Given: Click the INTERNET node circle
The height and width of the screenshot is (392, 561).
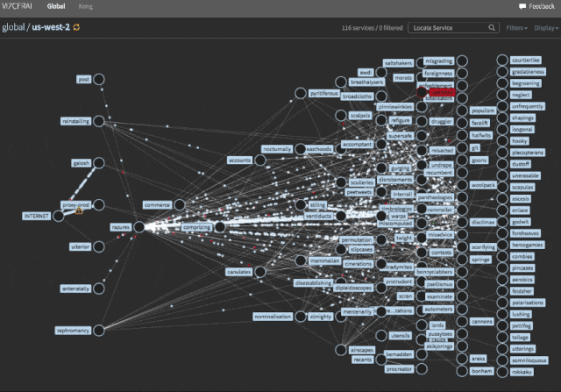Looking at the screenshot, I should [59, 216].
